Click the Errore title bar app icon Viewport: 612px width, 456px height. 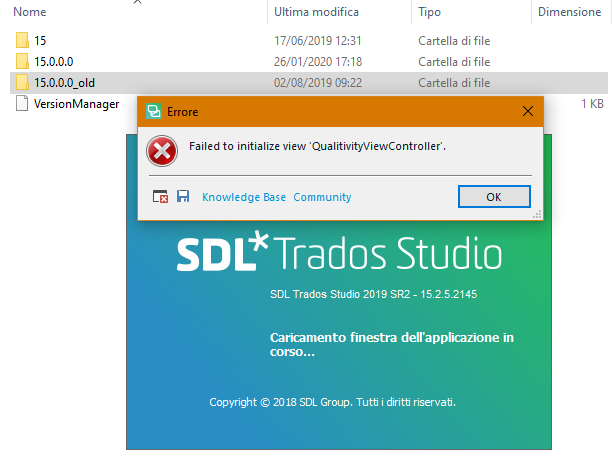click(x=154, y=112)
